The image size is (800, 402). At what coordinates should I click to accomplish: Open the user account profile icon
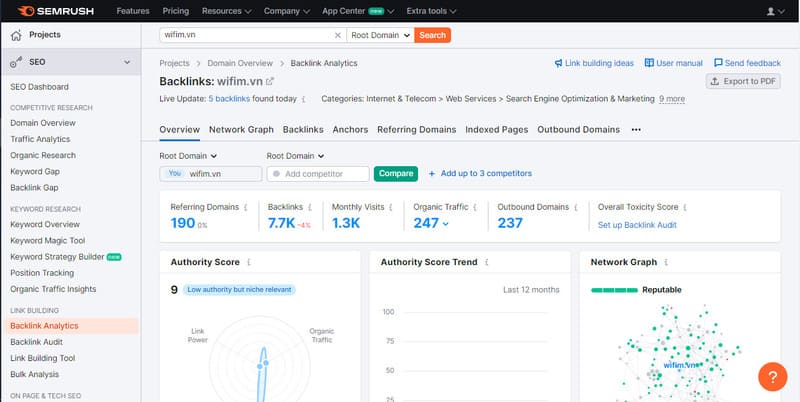tap(772, 11)
